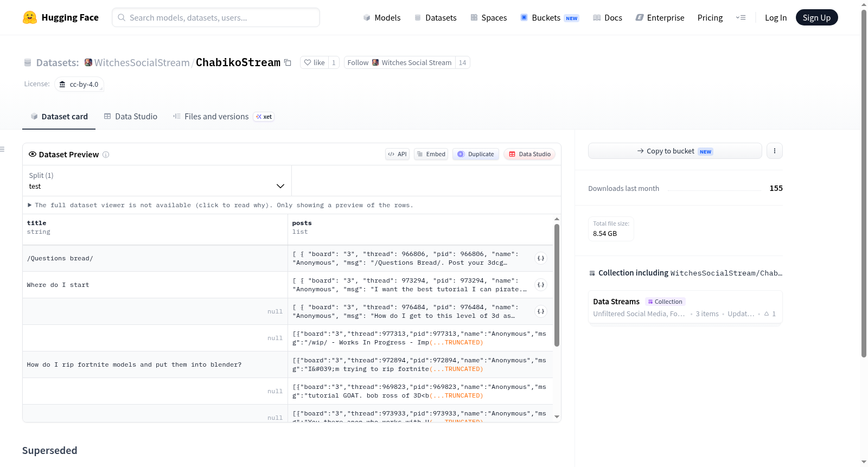Click the info icon beside Dataset Preview

pos(106,155)
